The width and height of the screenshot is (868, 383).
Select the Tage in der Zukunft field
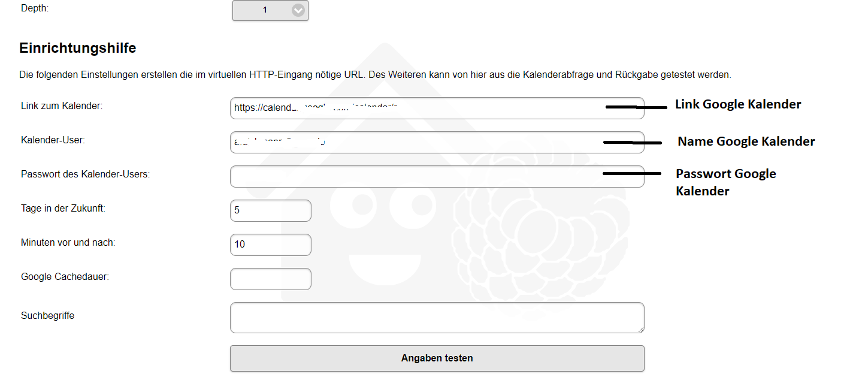tap(271, 210)
